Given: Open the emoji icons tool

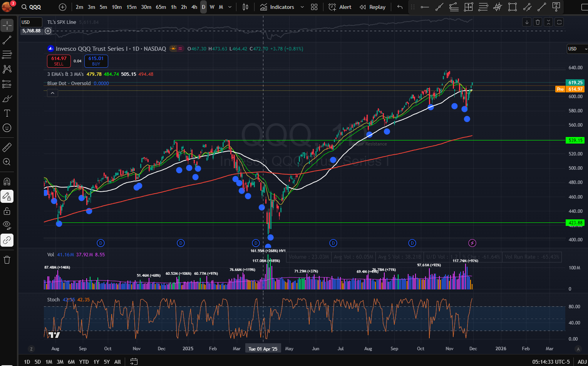Looking at the screenshot, I should click(7, 128).
